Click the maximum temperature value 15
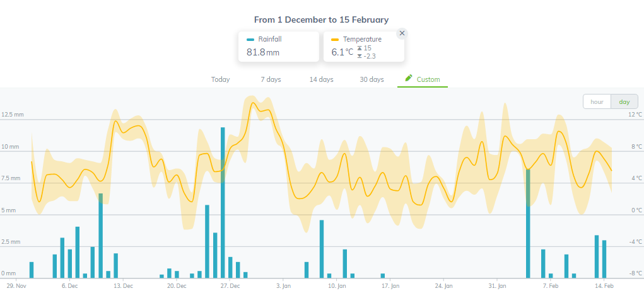 pos(368,48)
